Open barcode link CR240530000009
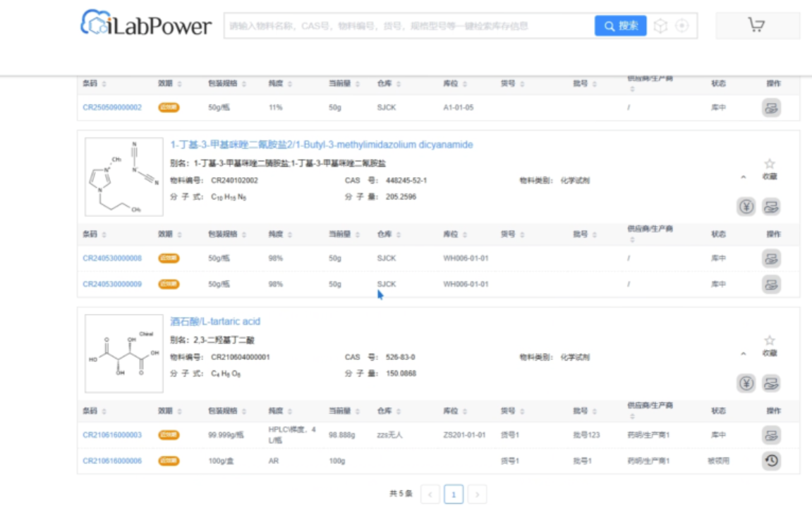The width and height of the screenshot is (812, 511). 112,284
